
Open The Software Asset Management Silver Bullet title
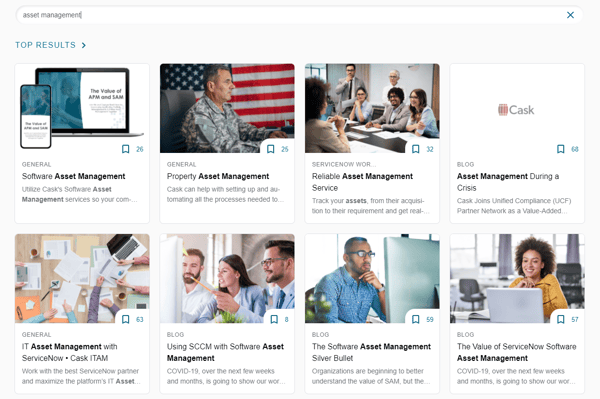coord(371,352)
